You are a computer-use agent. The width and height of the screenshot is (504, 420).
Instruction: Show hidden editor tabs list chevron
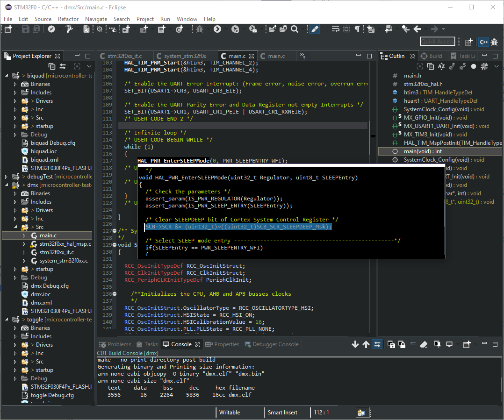(302, 56)
